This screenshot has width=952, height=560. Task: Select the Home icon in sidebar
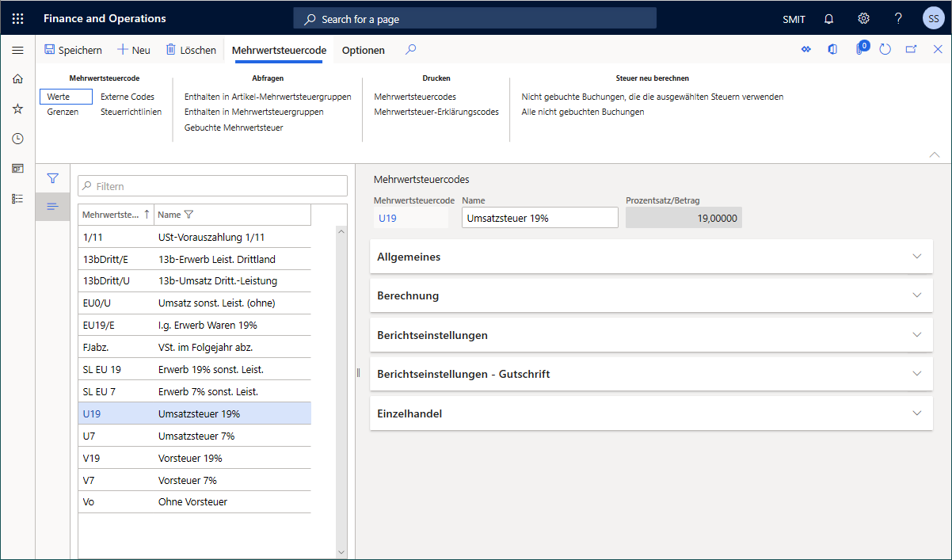[17, 78]
